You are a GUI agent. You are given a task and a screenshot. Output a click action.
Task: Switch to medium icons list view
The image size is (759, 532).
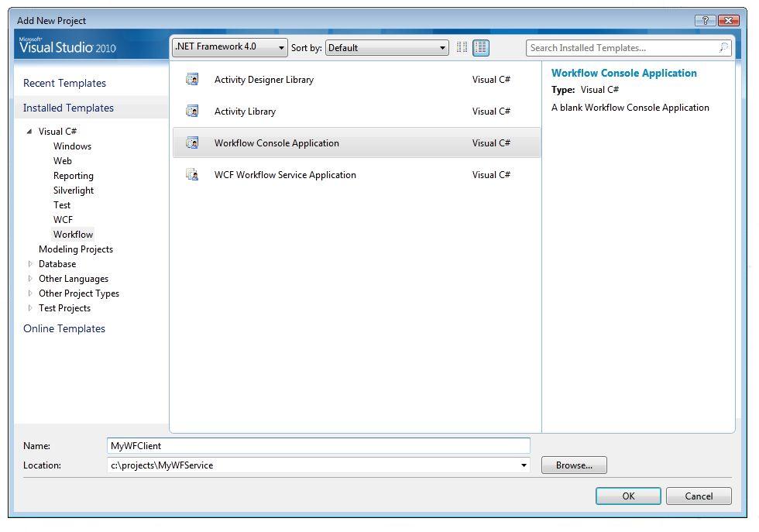coord(481,47)
